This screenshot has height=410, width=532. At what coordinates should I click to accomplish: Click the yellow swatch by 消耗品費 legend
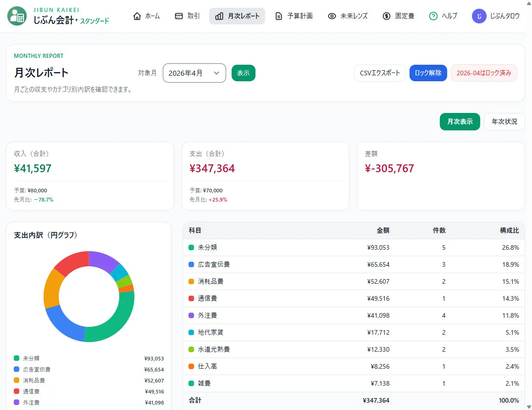tap(17, 380)
